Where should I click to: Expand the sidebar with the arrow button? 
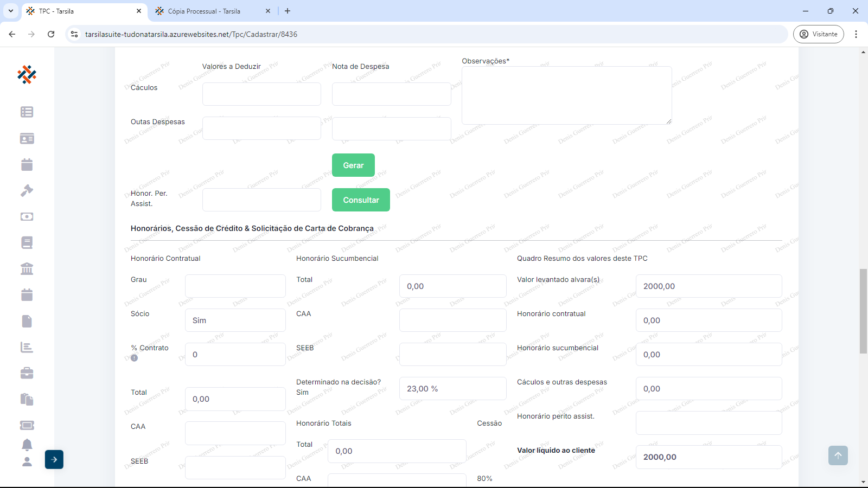54,459
